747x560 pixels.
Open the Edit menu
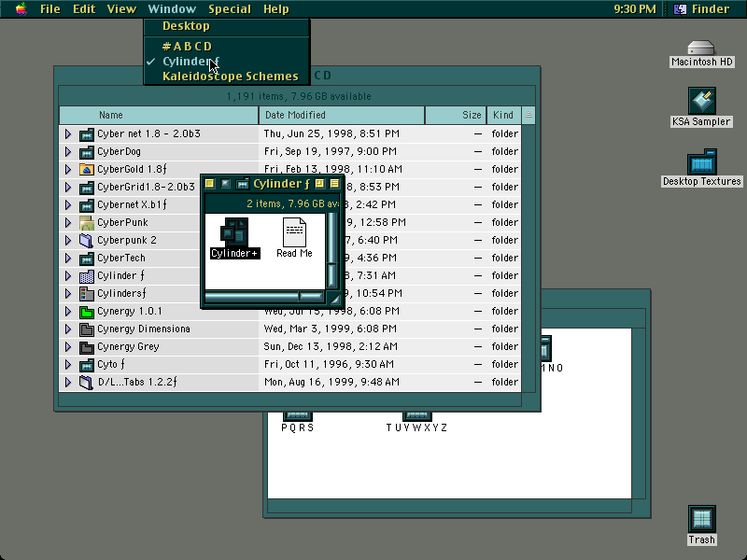pyautogui.click(x=84, y=9)
